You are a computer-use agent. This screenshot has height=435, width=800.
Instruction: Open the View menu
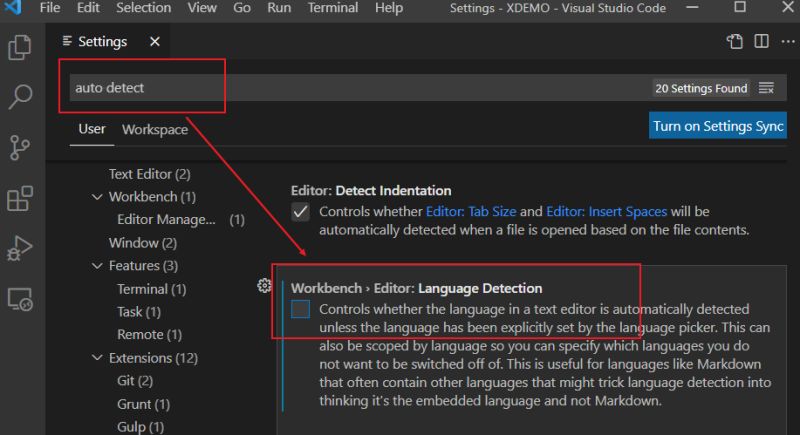(202, 8)
